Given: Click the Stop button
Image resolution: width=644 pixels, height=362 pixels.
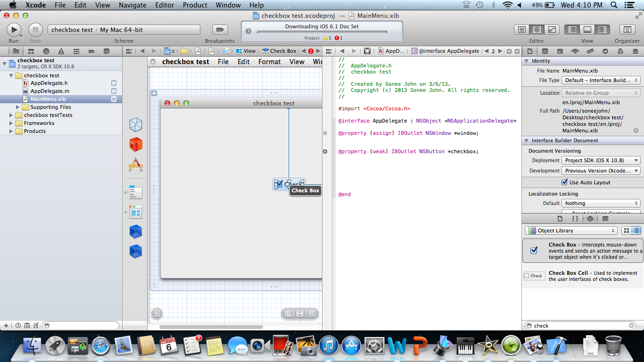Looking at the screenshot, I should pos(35,30).
